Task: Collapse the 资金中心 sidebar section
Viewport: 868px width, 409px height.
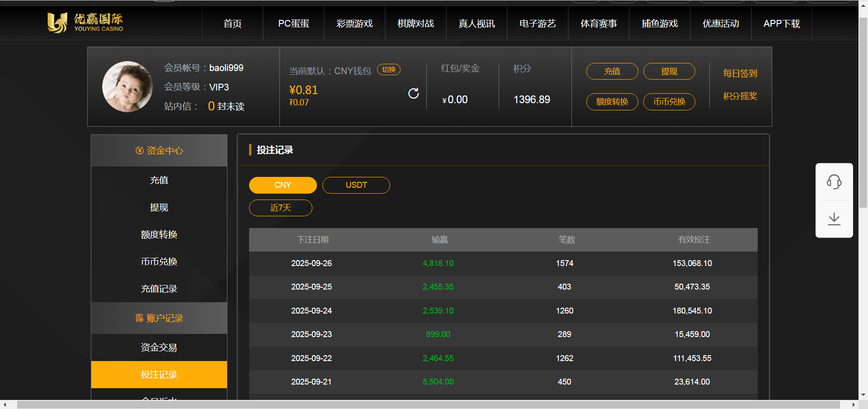Action: pyautogui.click(x=159, y=151)
